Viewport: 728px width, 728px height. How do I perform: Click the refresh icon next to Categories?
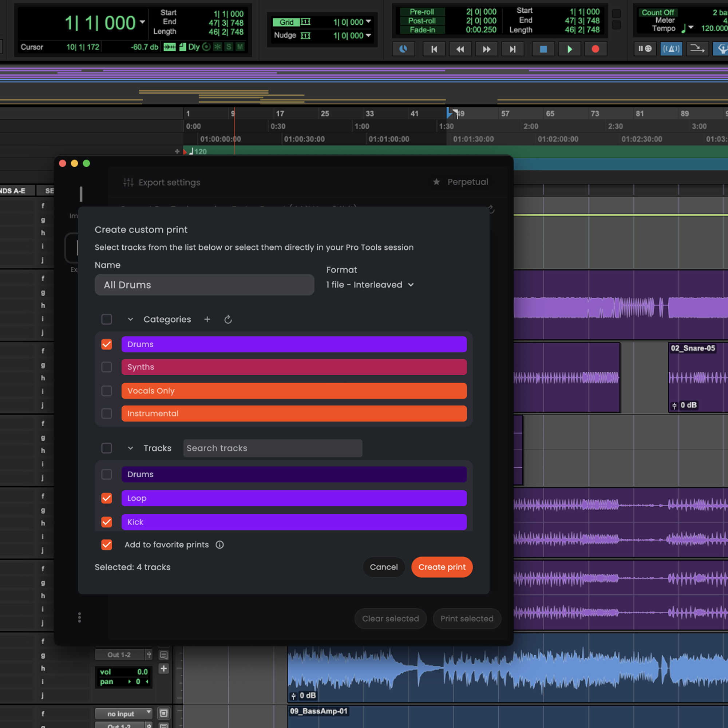(x=228, y=319)
